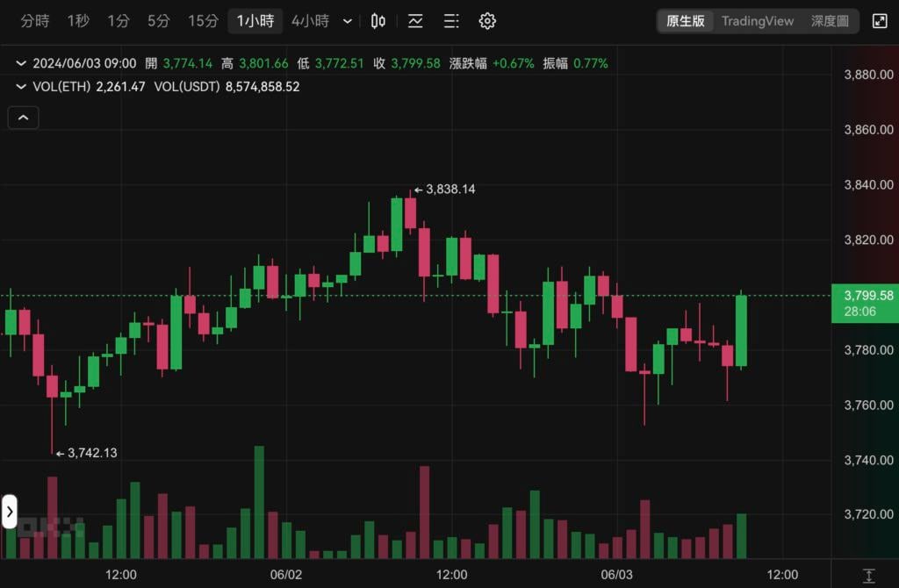
Task: Click the 振幅 0.77% value
Action: pyautogui.click(x=591, y=63)
